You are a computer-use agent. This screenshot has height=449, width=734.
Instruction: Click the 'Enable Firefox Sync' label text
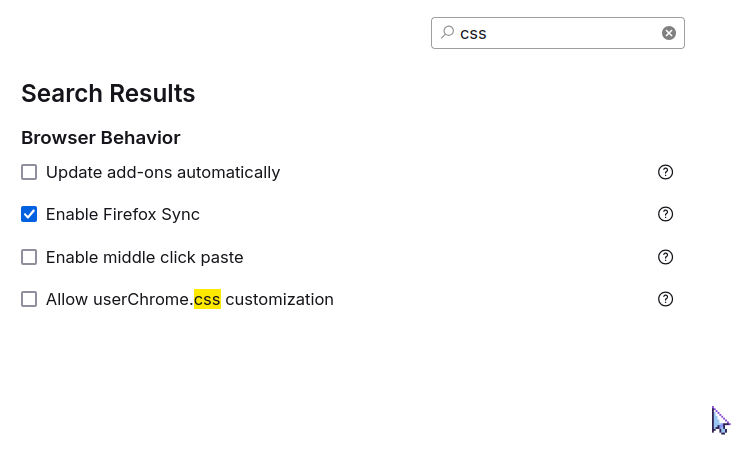point(123,214)
